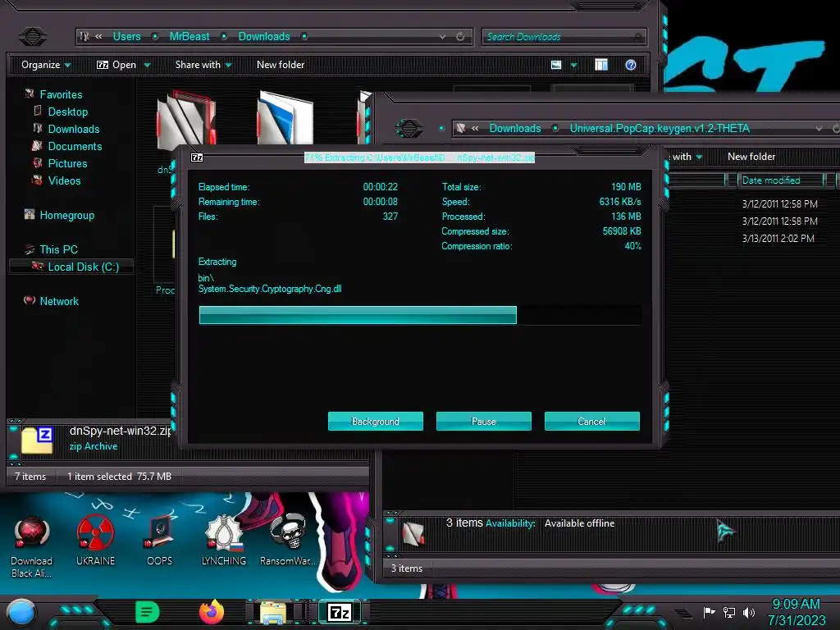
Task: Select Network in the navigation pane
Action: (x=59, y=301)
